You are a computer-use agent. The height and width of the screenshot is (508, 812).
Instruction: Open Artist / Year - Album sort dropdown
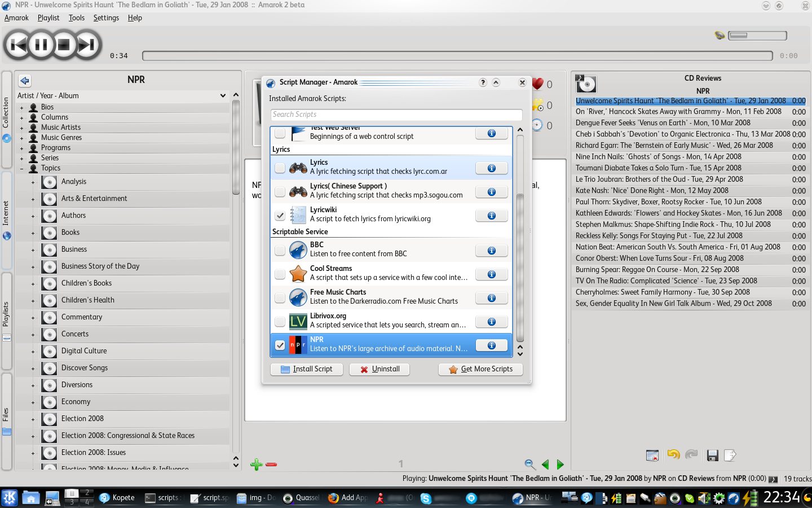point(122,96)
